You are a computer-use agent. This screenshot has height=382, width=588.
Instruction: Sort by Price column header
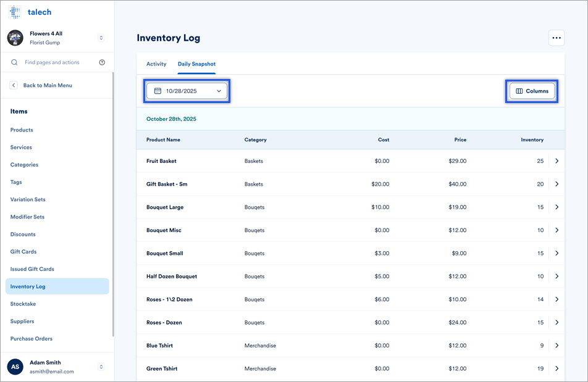460,139
